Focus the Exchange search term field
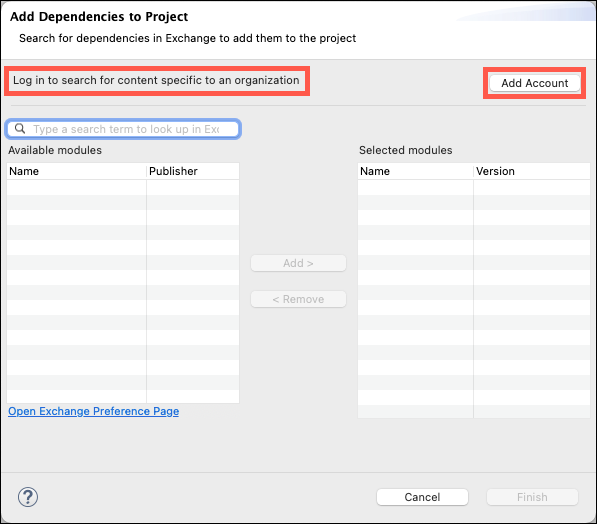 click(x=123, y=129)
